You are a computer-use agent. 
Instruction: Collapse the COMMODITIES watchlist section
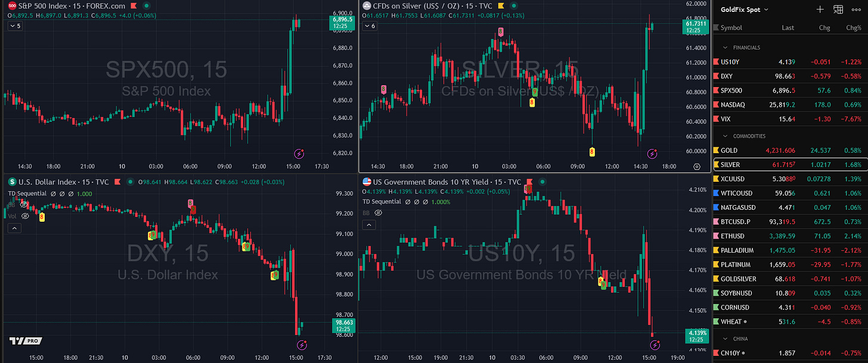coord(726,136)
